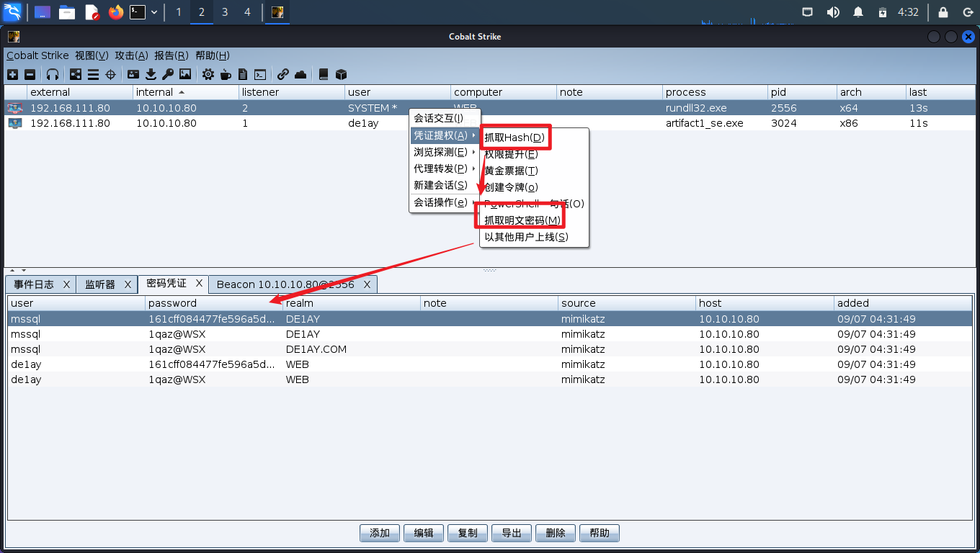
Task: Click the bottom 帮助 button
Action: 600,533
